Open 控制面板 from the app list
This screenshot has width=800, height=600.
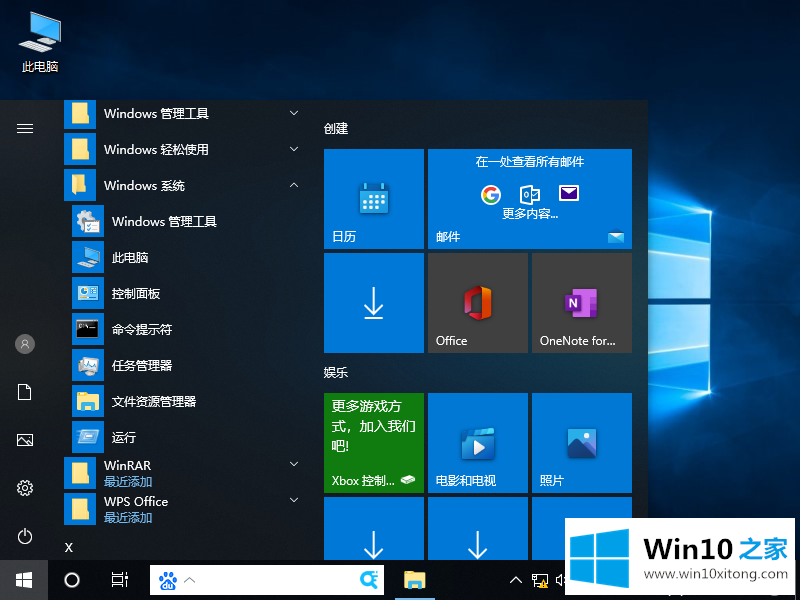point(184,293)
